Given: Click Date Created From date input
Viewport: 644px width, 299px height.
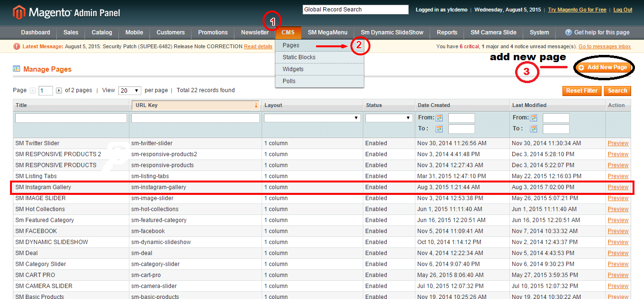Looking at the screenshot, I should point(462,118).
